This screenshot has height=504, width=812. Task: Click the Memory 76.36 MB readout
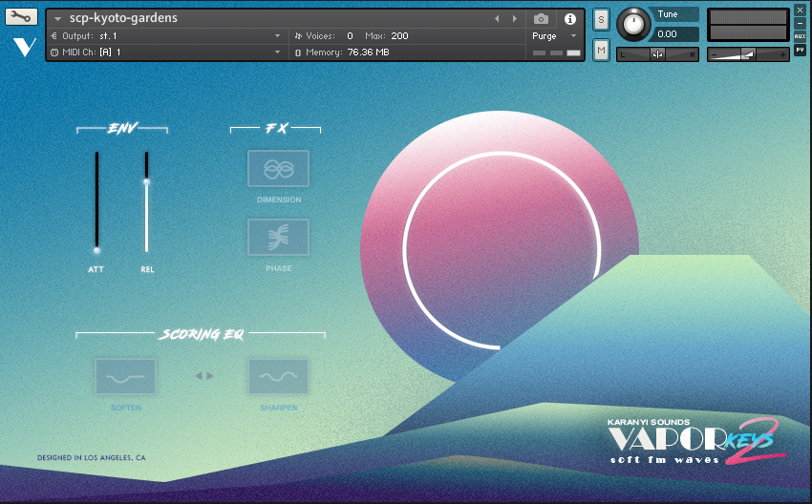point(368,52)
